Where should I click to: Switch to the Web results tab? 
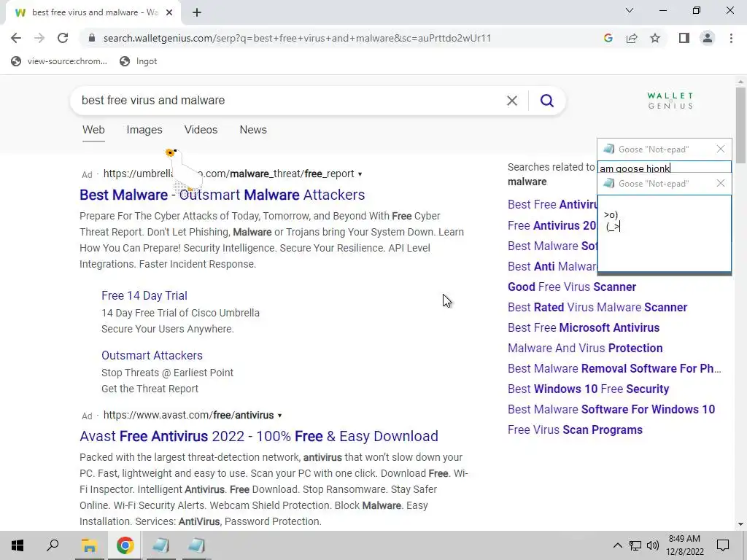click(93, 130)
